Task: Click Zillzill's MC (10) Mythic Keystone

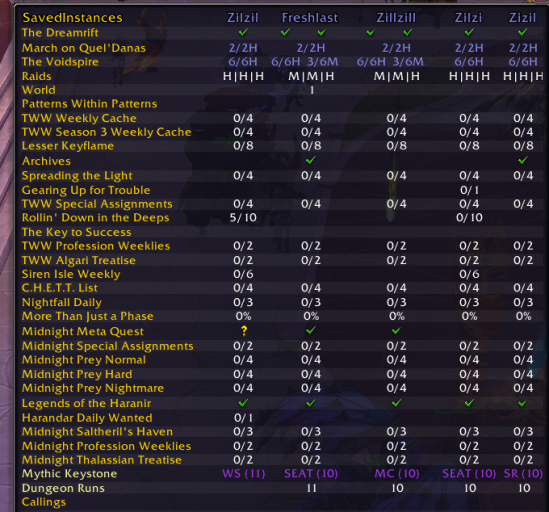Action: point(397,474)
